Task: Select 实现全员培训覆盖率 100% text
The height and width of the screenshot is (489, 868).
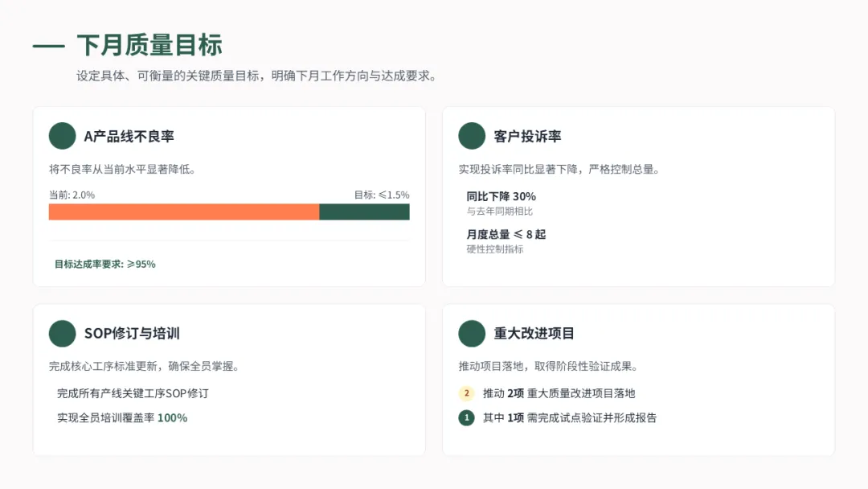Action: 122,417
